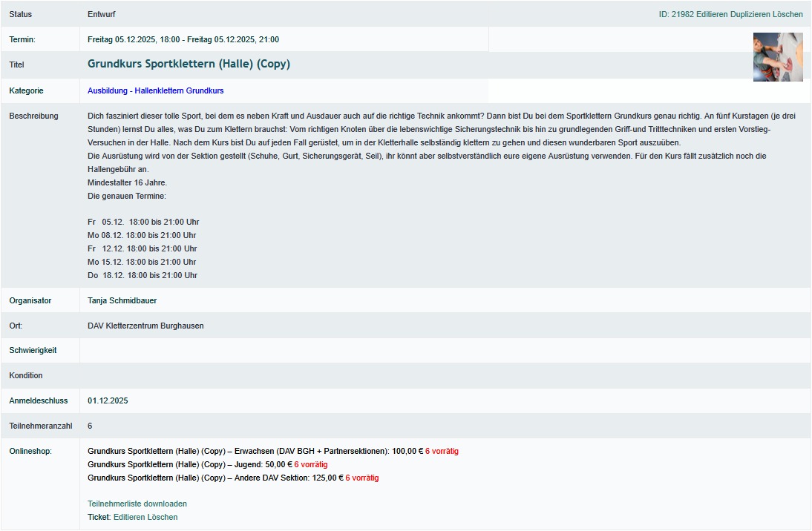Delete the event using the top Löschen link

[x=789, y=14]
